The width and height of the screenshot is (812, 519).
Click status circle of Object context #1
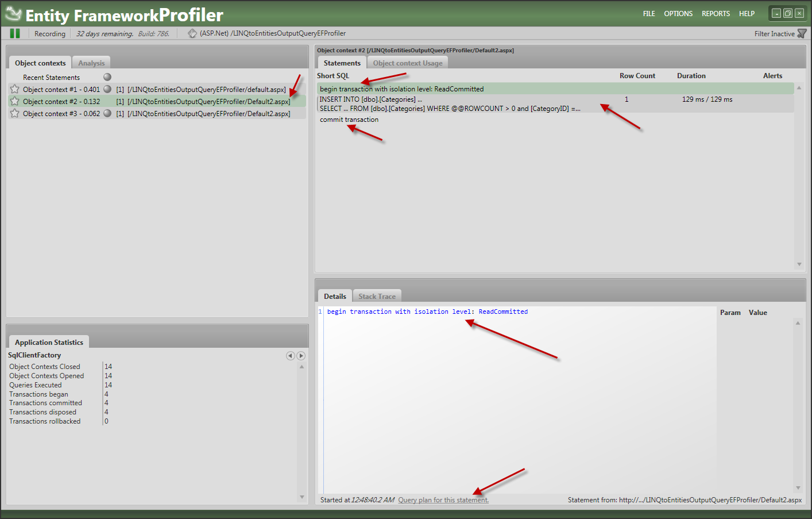coord(107,89)
